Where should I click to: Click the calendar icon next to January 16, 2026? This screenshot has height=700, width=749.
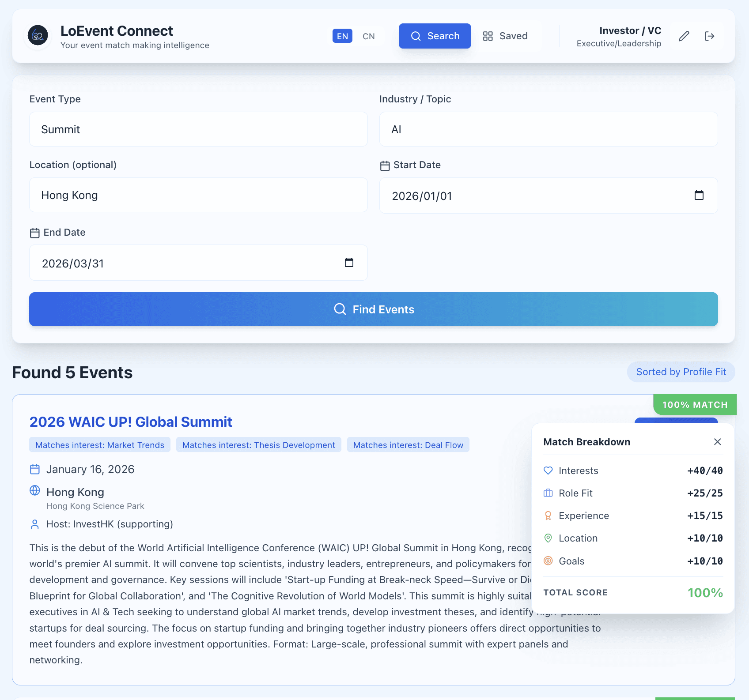[x=35, y=469]
